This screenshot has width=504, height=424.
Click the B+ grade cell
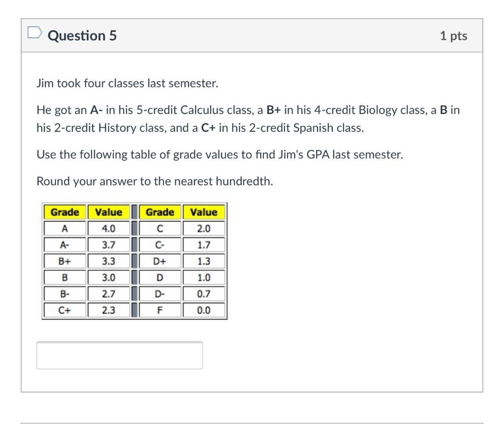[64, 261]
